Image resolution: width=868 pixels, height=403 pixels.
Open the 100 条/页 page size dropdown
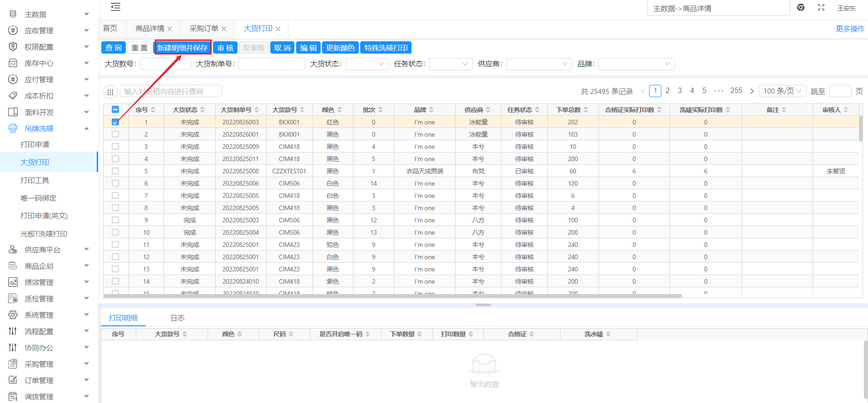(x=783, y=91)
